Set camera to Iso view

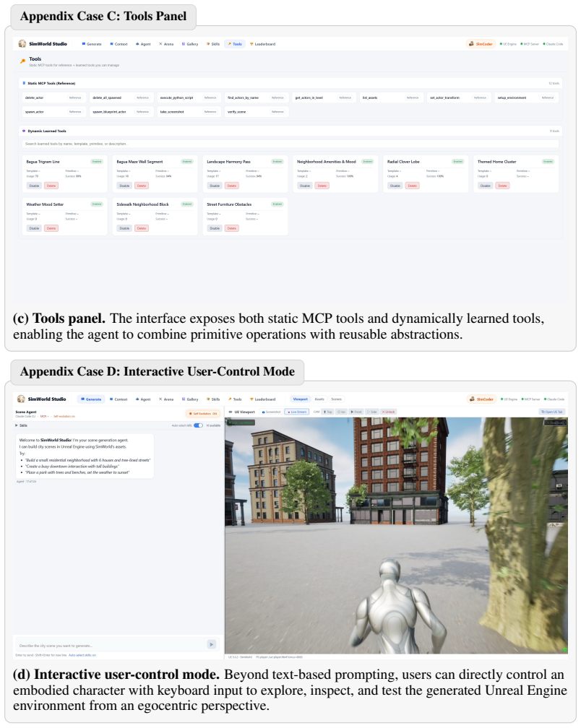pos(341,412)
